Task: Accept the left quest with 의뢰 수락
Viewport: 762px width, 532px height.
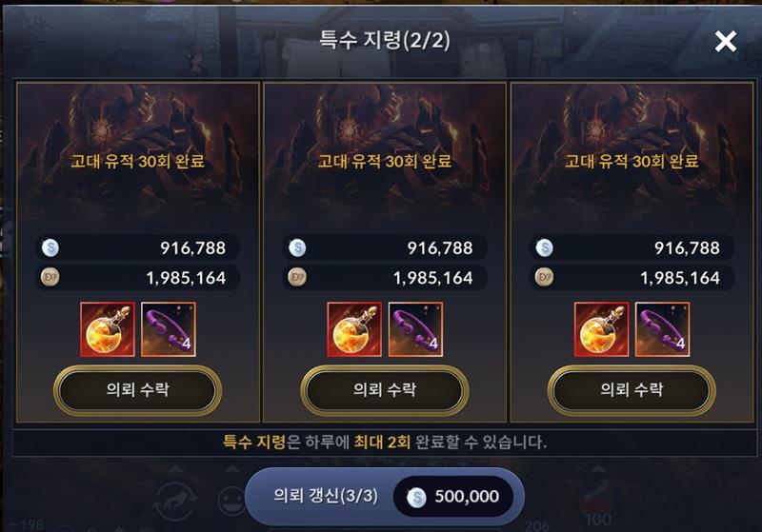Action: click(137, 390)
